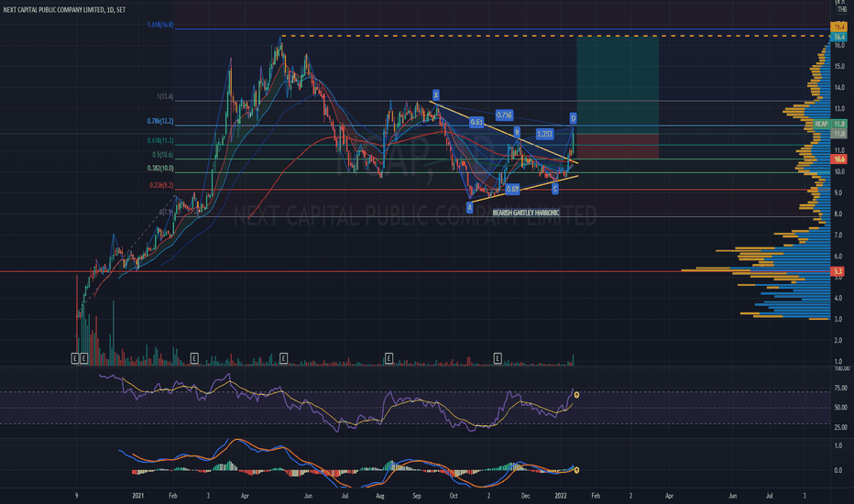Viewport: 854px width, 504px height.
Task: Click the harmonic pattern point A label
Action: pyautogui.click(x=469, y=207)
